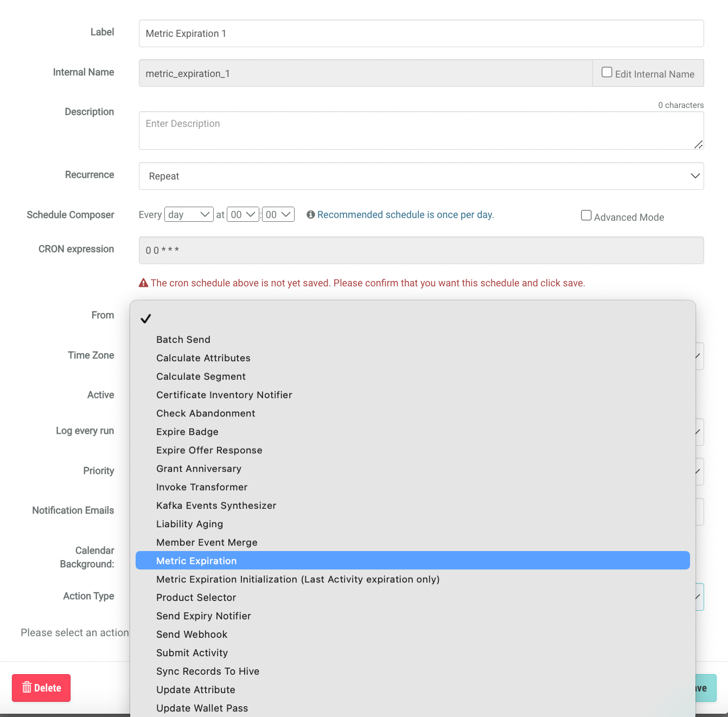Viewport: 728px width, 717px height.
Task: Open the hour selector dropdown after 'at'
Action: coord(243,215)
